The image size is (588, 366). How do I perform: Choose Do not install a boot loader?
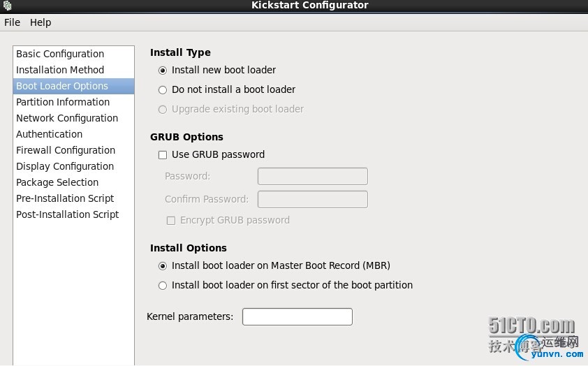[163, 90]
